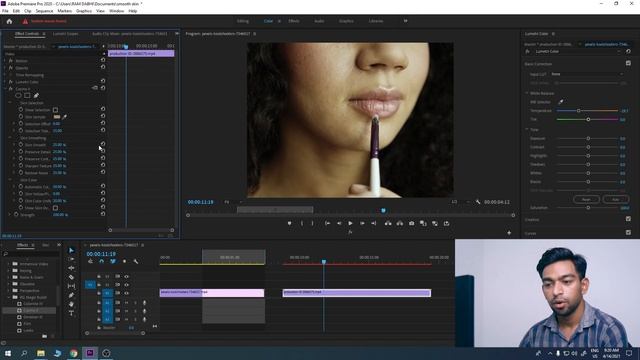Create a 4-point polygon mask
Viewport: 640px width, 360px height.
pyautogui.click(x=27, y=96)
